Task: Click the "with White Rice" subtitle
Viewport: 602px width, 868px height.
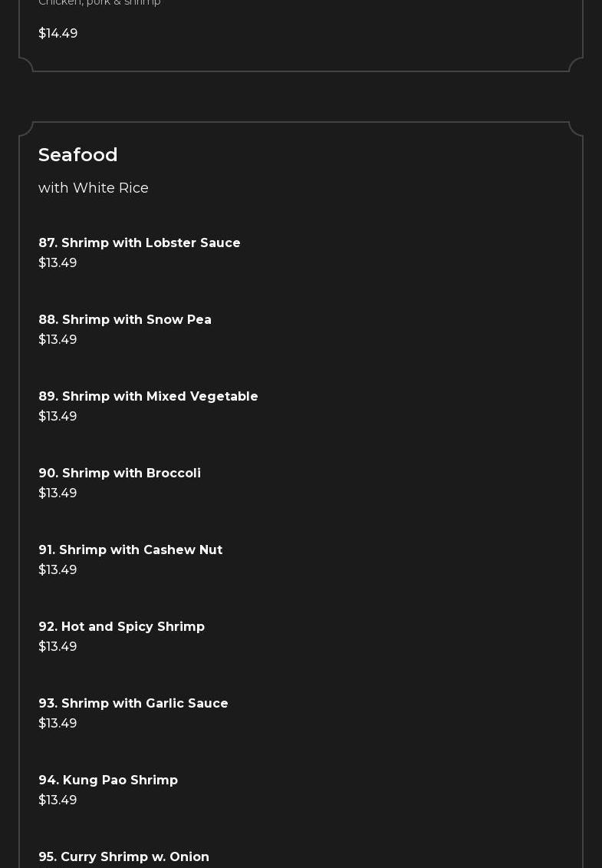Action: (94, 188)
